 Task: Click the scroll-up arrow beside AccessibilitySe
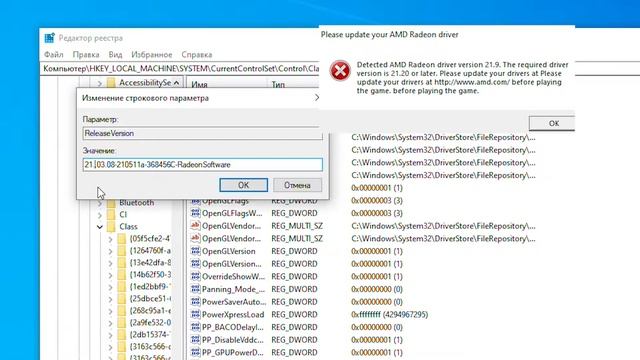click(x=176, y=83)
